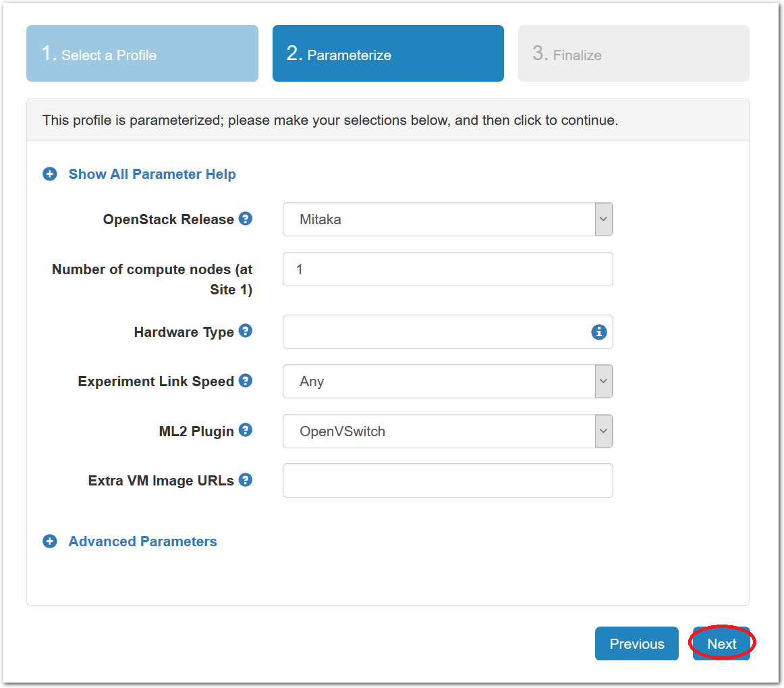Screen dimensions: 784x688
Task: Expand Show All Parameter Help
Action: click(152, 174)
